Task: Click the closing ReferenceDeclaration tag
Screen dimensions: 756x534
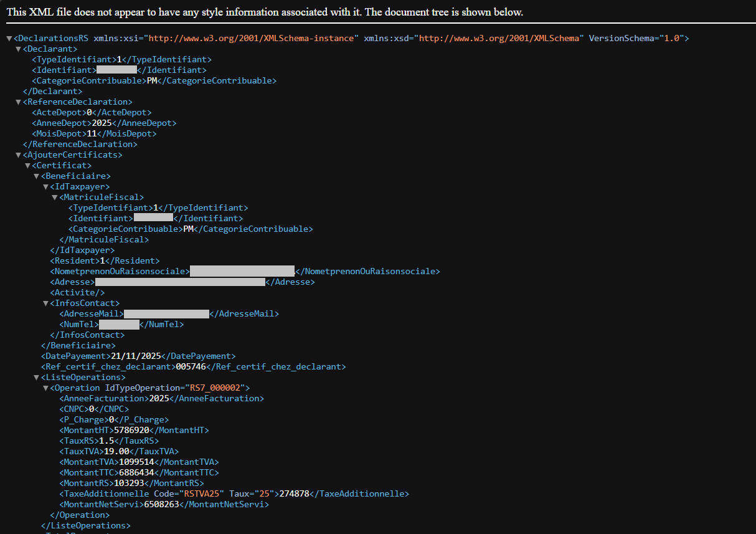Action: [x=80, y=145]
